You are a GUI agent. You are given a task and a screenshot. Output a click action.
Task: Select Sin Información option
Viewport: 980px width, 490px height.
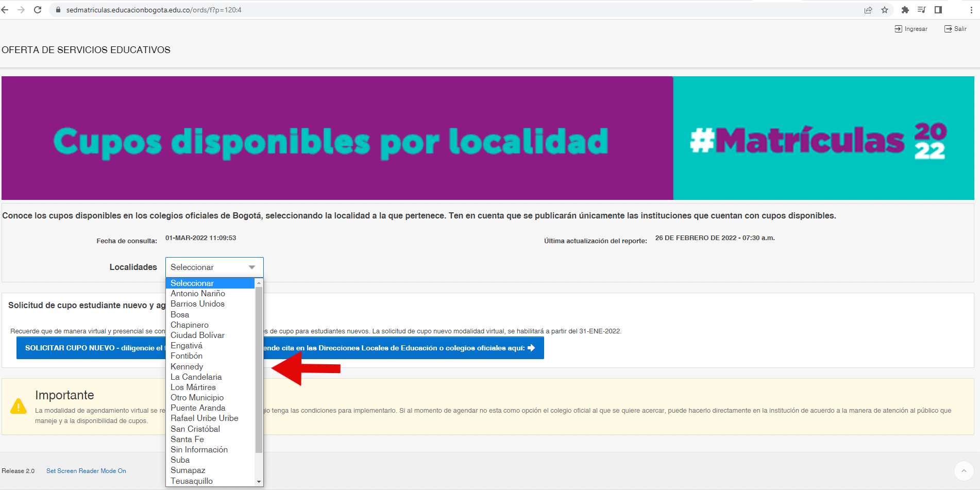(x=210, y=450)
